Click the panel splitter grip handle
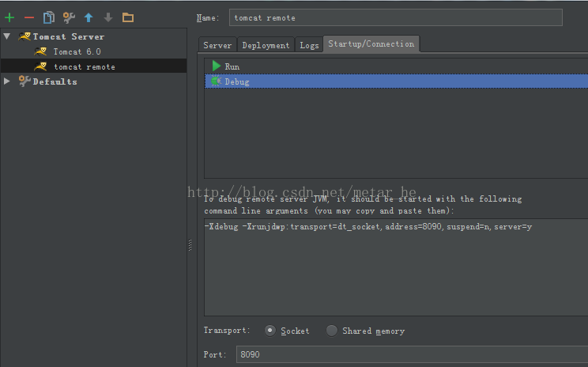The image size is (588, 367). (x=190, y=245)
